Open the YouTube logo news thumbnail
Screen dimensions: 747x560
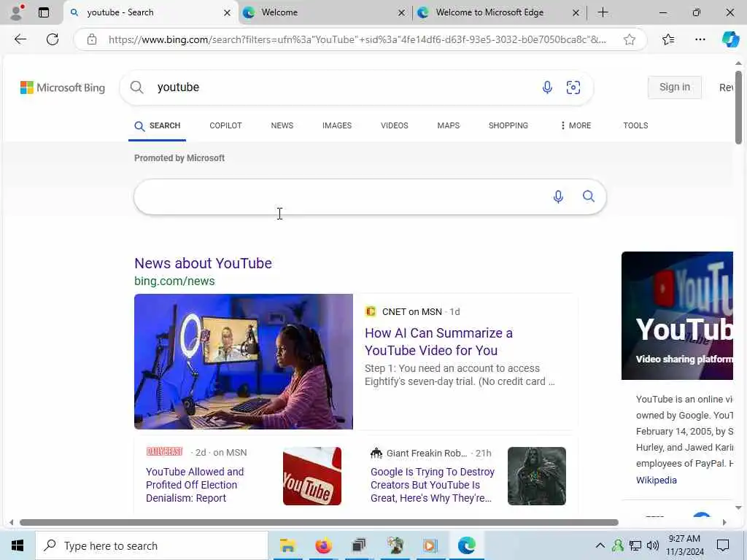click(x=312, y=475)
